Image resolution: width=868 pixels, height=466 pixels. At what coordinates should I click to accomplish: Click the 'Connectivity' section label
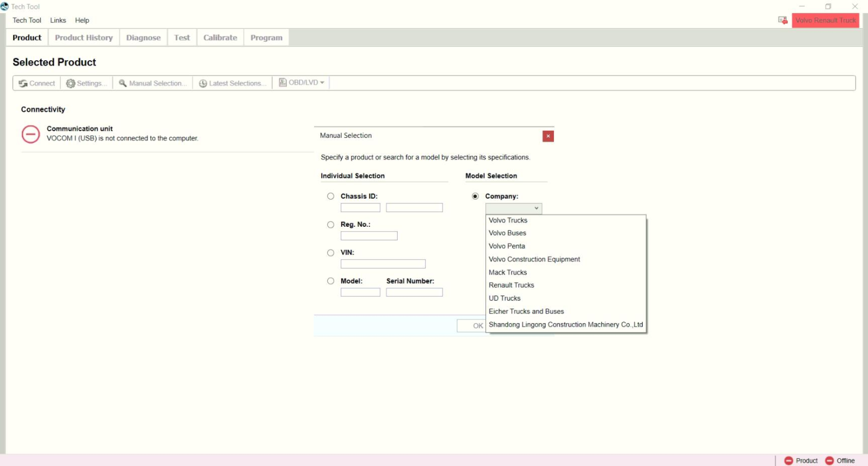click(43, 110)
